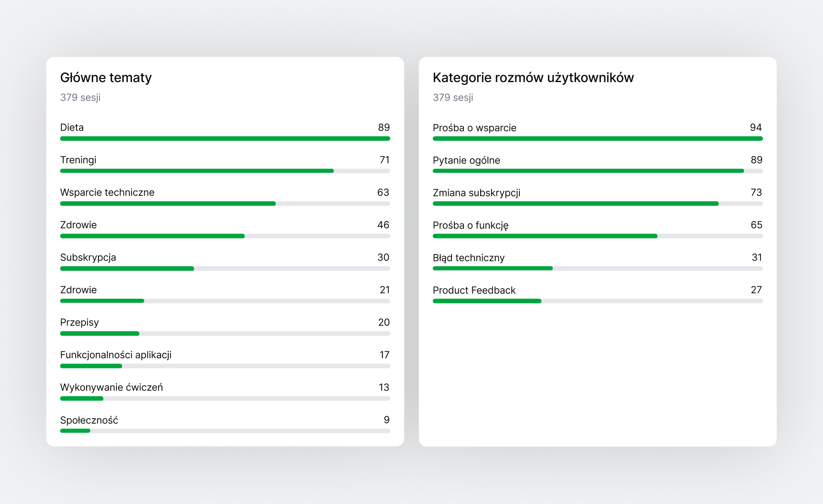The image size is (823, 504).
Task: Click the "Prośba o funkcję" progress bar
Action: [597, 236]
